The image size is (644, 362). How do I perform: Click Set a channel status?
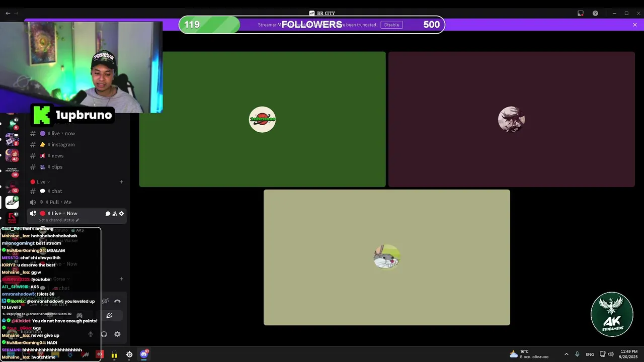tap(59, 220)
